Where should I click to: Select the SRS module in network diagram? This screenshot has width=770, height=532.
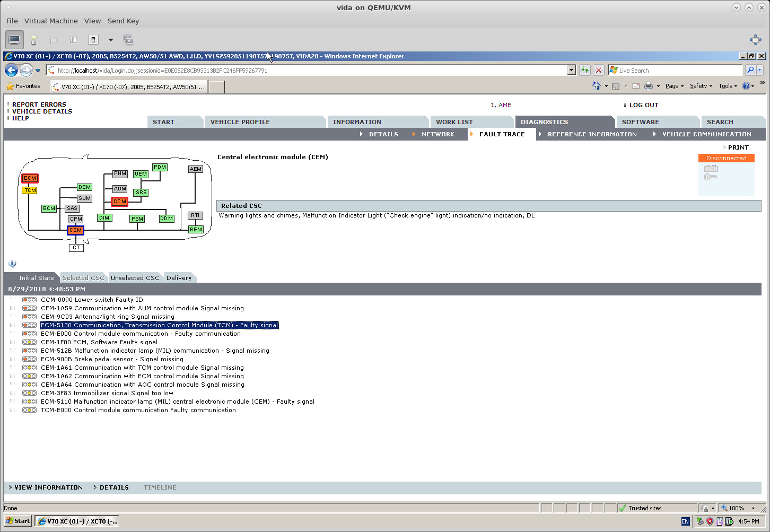pyautogui.click(x=141, y=193)
